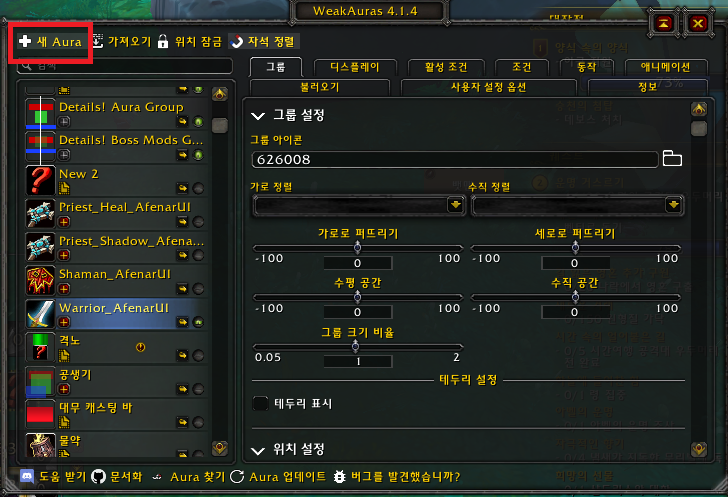The width and height of the screenshot is (728, 497).
Task: Expand Details! Aura Group plus icon
Action: [64, 122]
